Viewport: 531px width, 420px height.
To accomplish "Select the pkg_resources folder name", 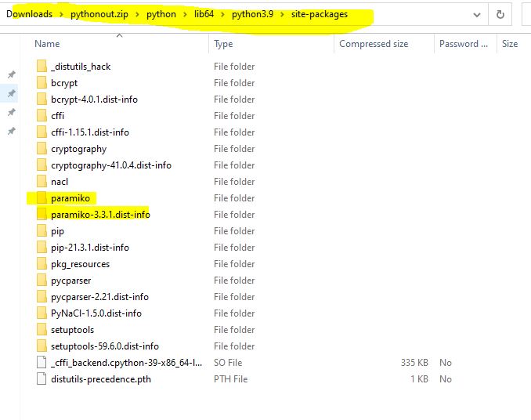I will [x=80, y=264].
